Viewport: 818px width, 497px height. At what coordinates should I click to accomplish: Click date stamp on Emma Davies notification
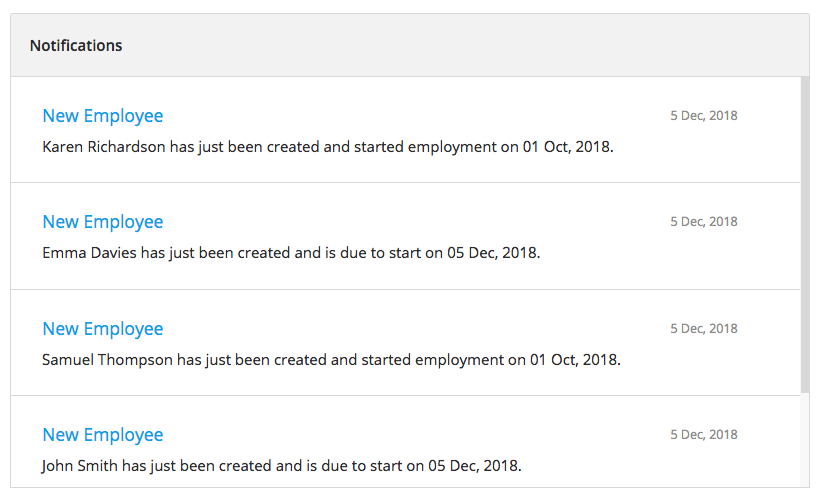pyautogui.click(x=704, y=222)
